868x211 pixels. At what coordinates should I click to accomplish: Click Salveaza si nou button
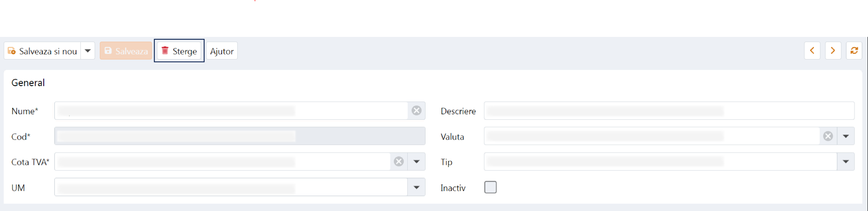(43, 51)
